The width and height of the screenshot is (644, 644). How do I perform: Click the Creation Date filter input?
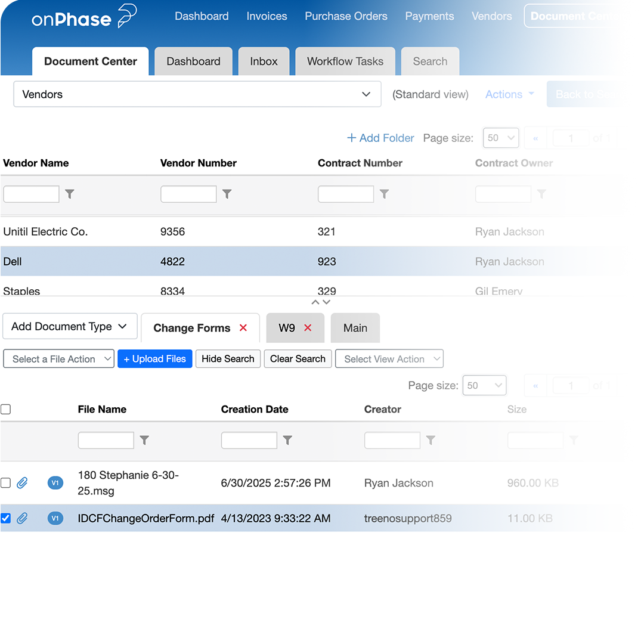(x=249, y=440)
